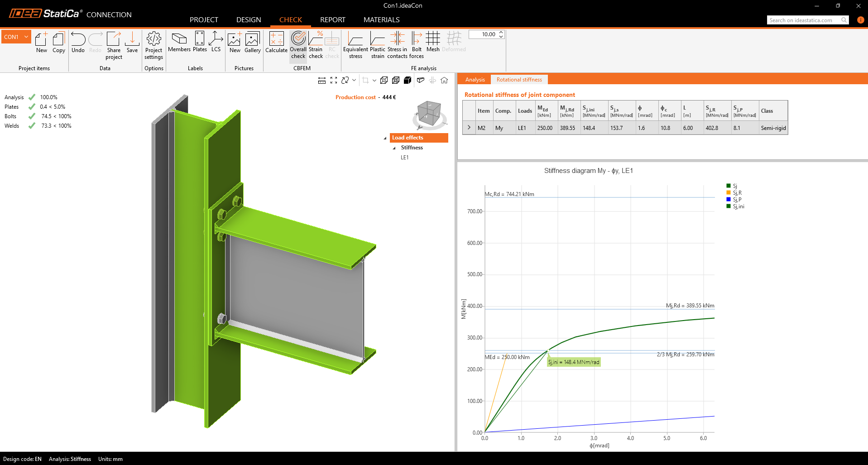
Task: Collapse the Load effects tree node
Action: (385, 138)
